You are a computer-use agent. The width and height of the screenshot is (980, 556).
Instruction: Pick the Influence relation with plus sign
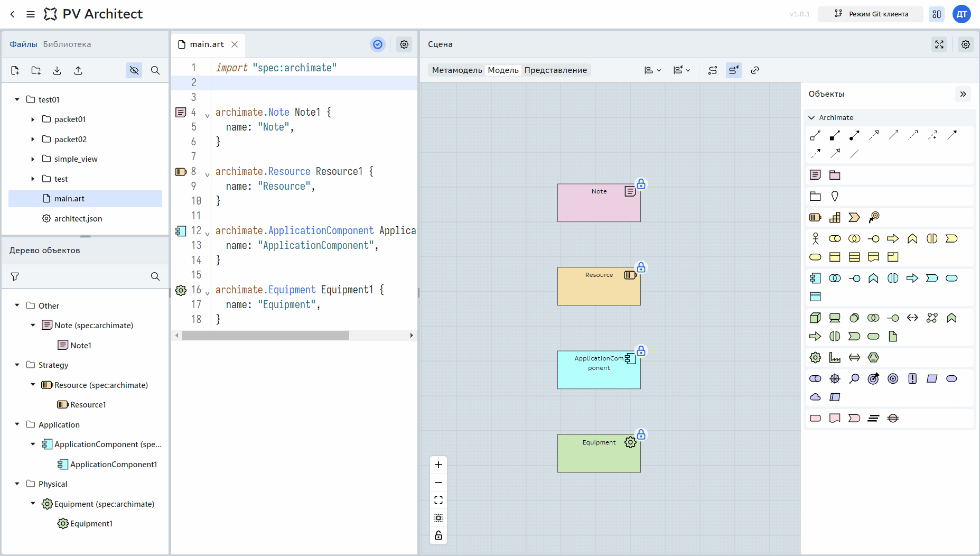pyautogui.click(x=932, y=136)
